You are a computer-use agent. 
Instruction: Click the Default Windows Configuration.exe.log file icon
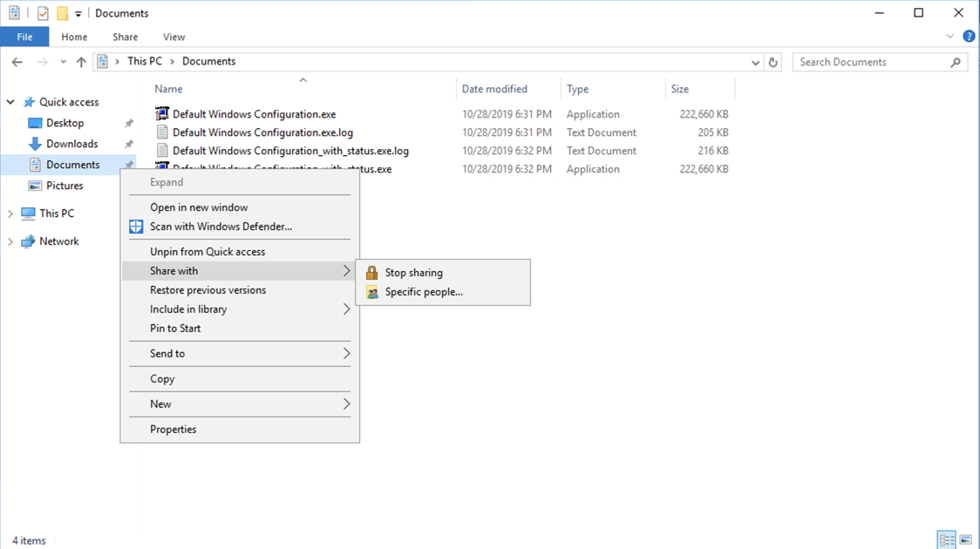162,132
